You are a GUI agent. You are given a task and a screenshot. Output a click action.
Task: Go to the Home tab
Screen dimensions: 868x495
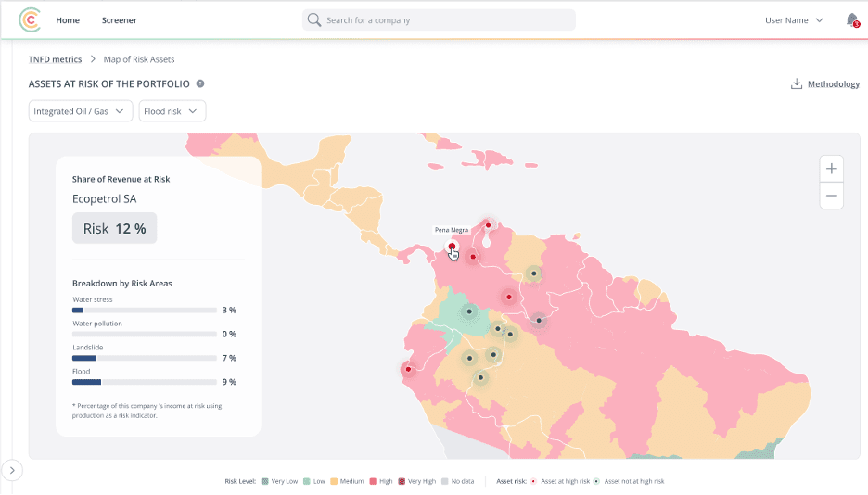click(68, 20)
